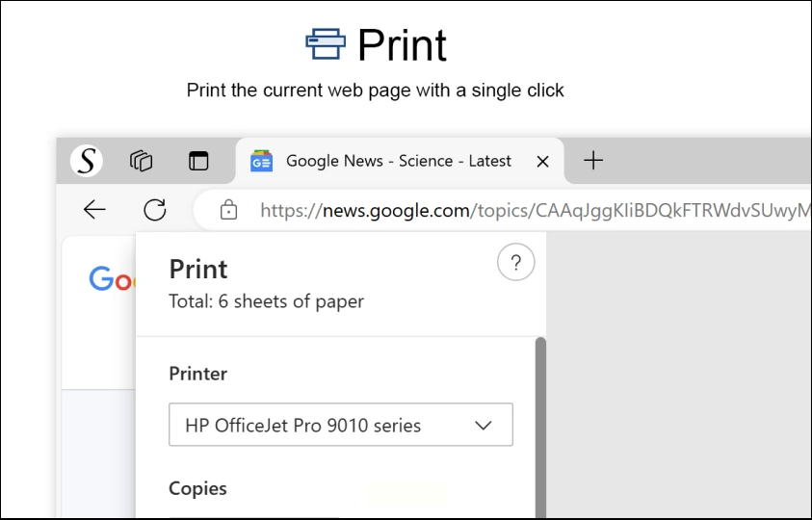Click the Google News favicon on the tab
This screenshot has height=520, width=812.
(x=261, y=161)
